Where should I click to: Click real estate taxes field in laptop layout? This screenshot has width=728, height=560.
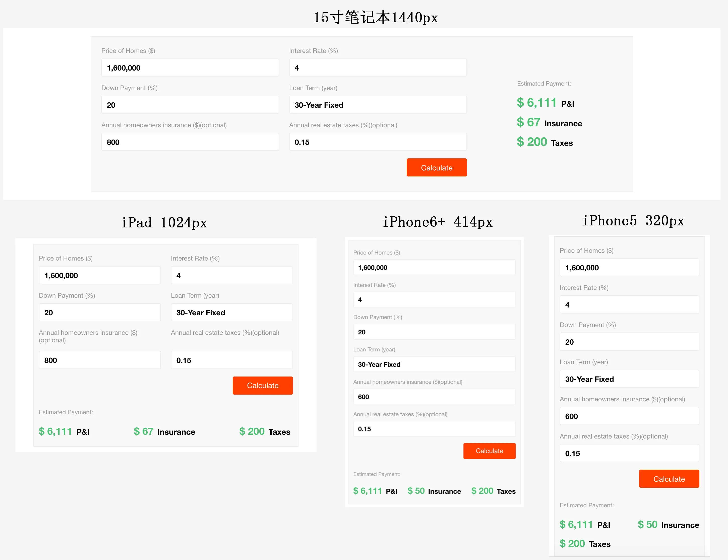[x=378, y=142]
